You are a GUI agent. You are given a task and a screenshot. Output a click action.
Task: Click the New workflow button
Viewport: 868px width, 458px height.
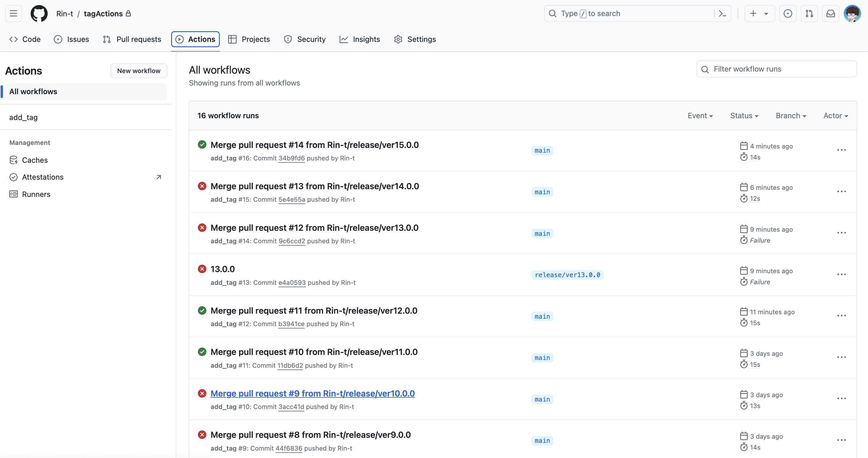(138, 71)
